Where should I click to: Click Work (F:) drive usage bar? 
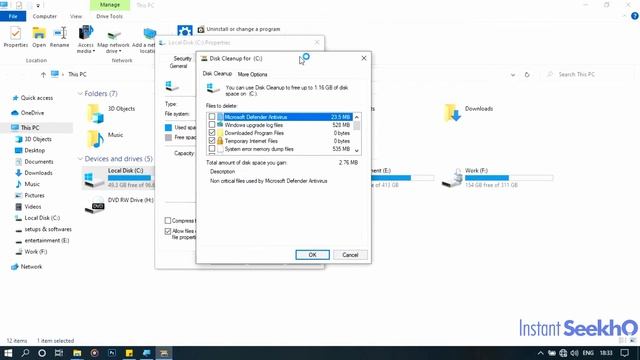[x=509, y=178]
